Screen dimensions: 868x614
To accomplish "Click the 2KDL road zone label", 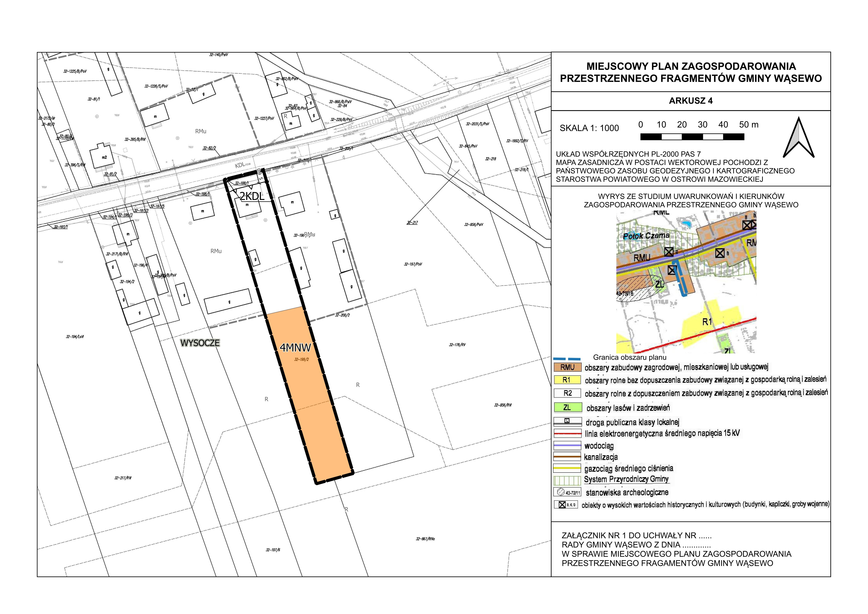I will [x=252, y=196].
